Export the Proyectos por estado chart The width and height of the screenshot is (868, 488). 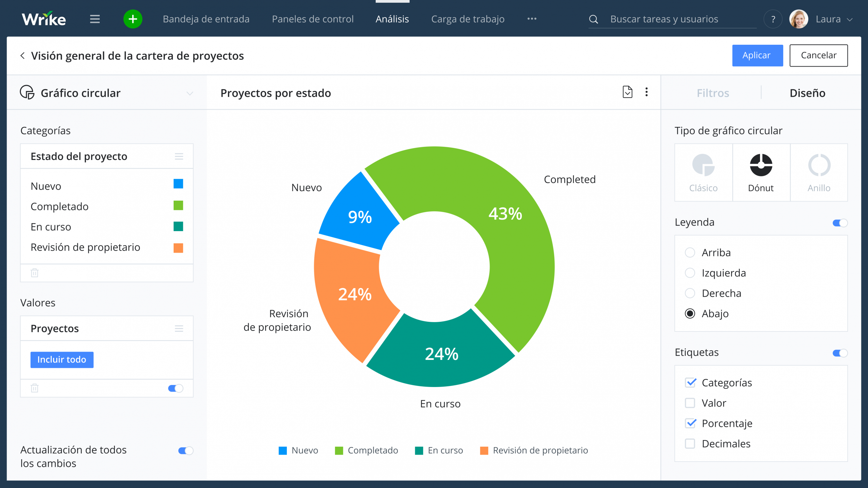click(x=627, y=92)
